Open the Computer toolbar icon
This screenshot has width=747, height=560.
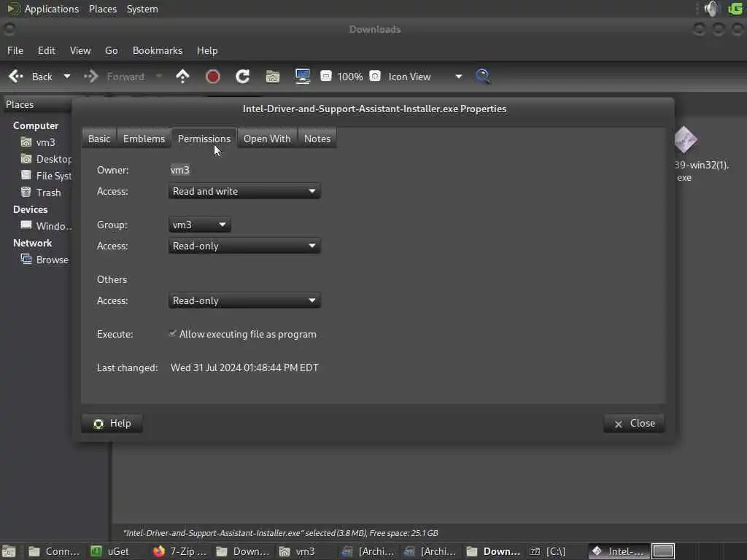(303, 76)
